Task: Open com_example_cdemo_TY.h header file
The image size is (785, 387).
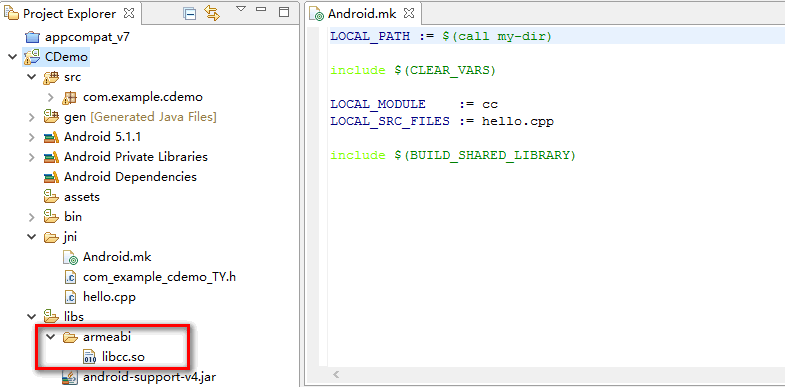Action: pyautogui.click(x=159, y=277)
